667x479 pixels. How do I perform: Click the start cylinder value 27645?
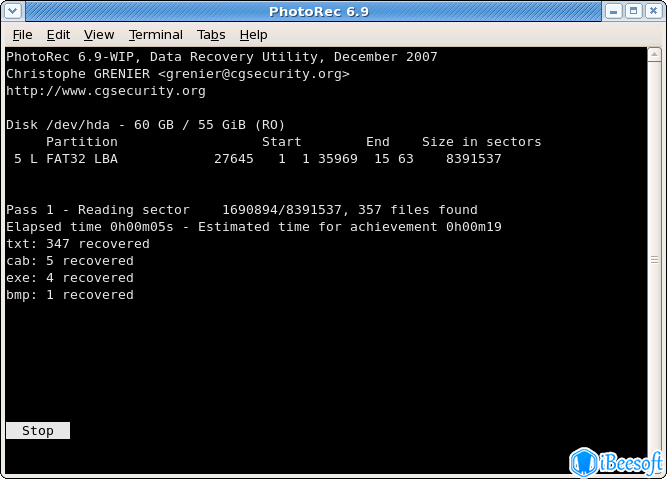pyautogui.click(x=234, y=159)
